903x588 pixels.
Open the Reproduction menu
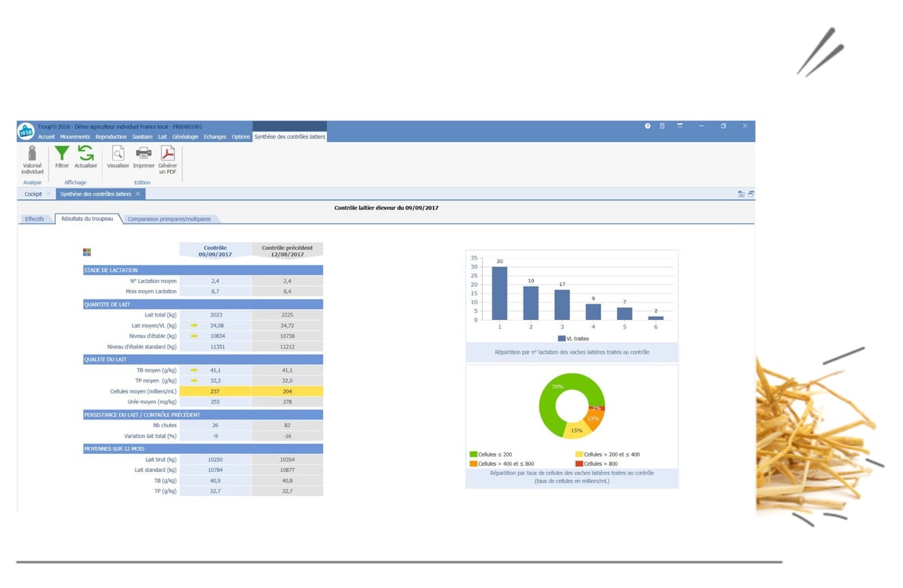(x=111, y=136)
